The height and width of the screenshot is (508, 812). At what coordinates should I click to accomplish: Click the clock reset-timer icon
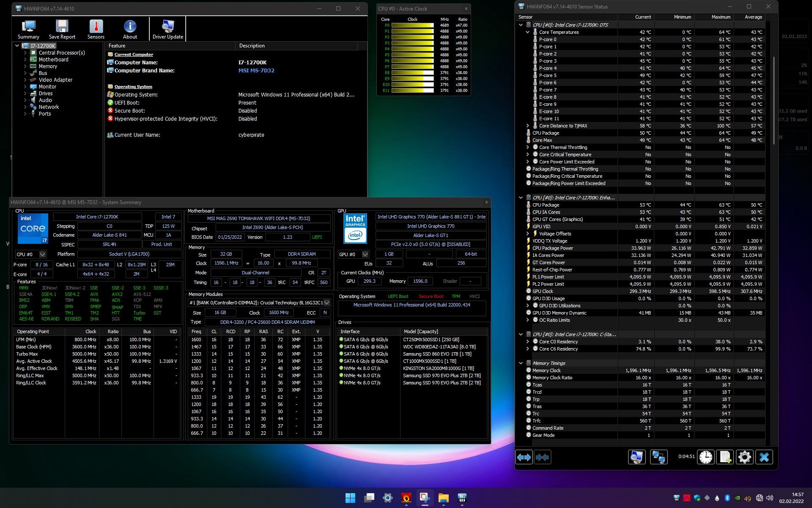[x=705, y=457]
